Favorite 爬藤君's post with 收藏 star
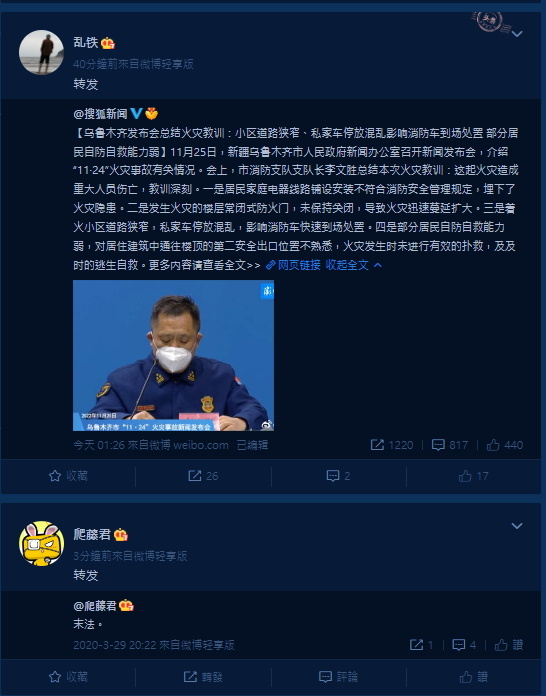 (x=68, y=677)
